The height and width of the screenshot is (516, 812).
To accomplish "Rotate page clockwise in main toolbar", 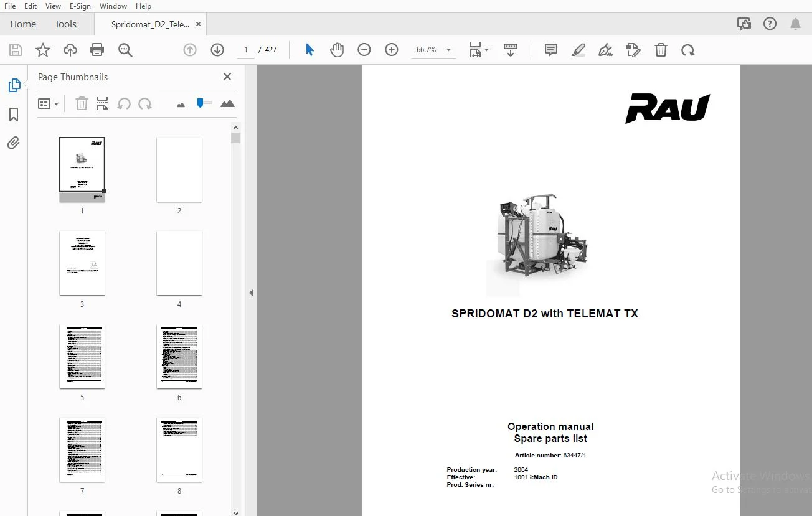I will 688,50.
